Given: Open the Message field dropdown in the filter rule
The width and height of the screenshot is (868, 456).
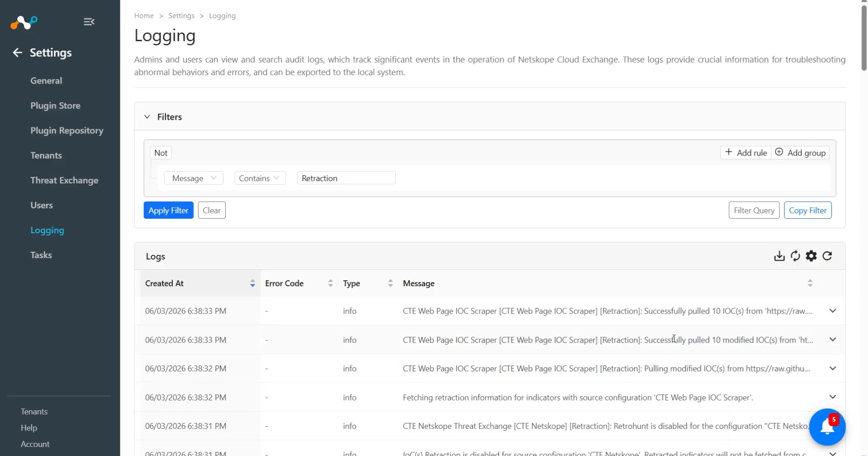Looking at the screenshot, I should pos(194,178).
